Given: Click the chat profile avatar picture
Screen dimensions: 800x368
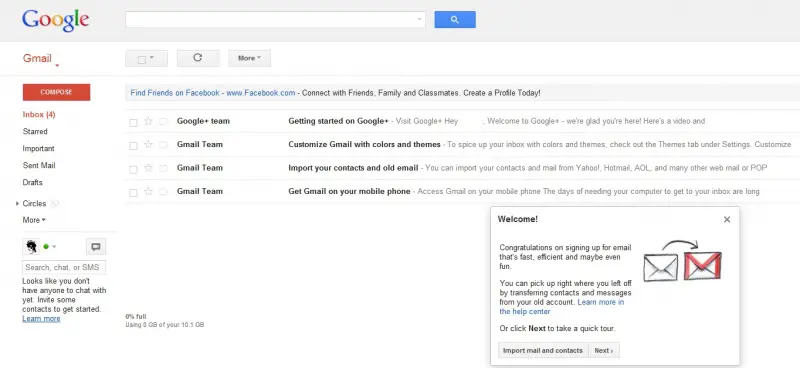Looking at the screenshot, I should [31, 247].
